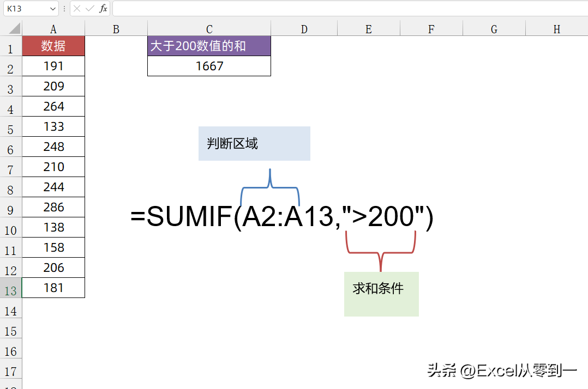Click the Cancel X icon in formula bar

pyautogui.click(x=77, y=9)
